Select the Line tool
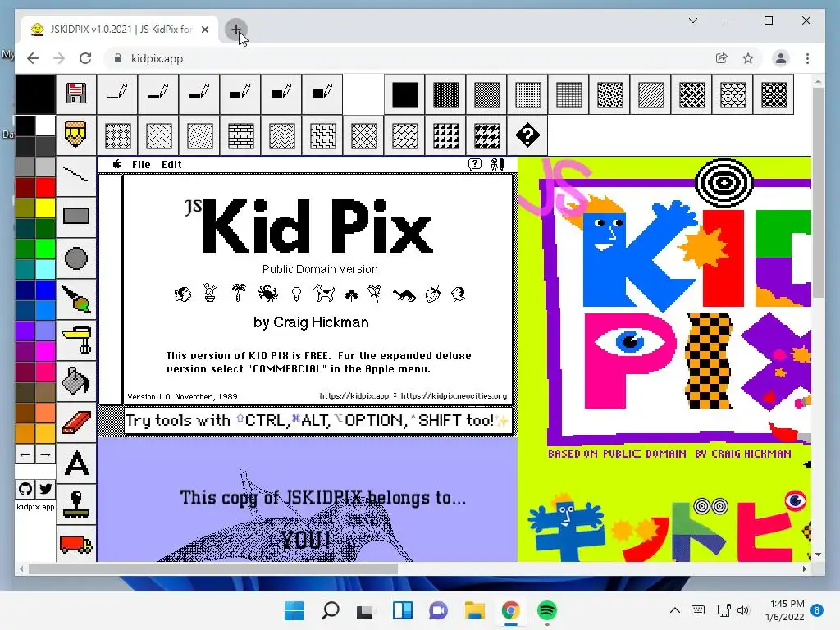 (x=76, y=175)
